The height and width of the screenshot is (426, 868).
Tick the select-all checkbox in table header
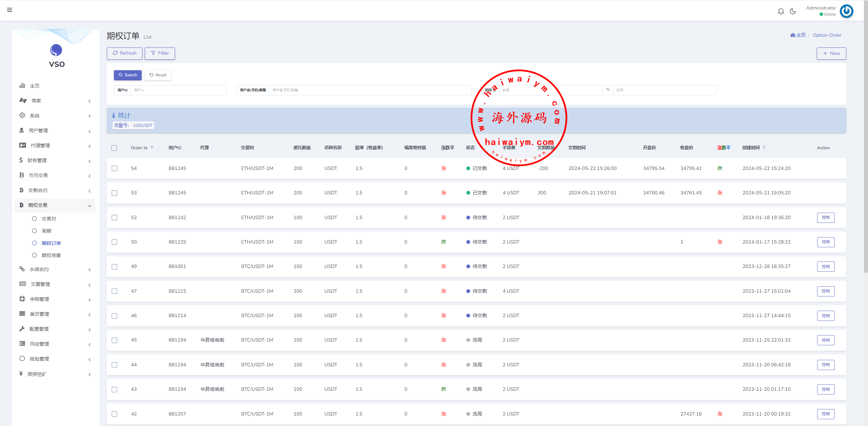click(x=114, y=148)
